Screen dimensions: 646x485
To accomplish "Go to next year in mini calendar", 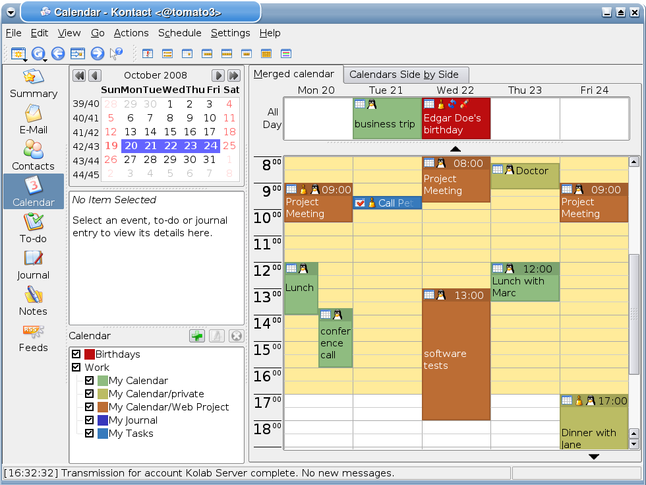I will pos(234,75).
